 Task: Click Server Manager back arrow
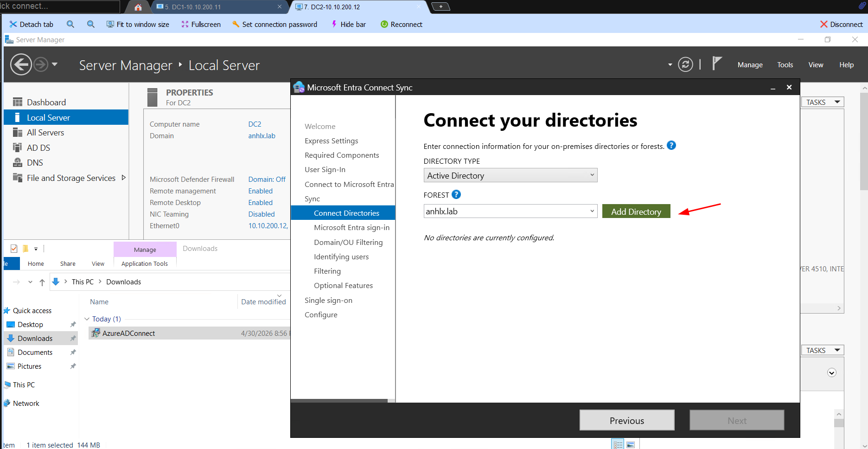click(x=21, y=64)
